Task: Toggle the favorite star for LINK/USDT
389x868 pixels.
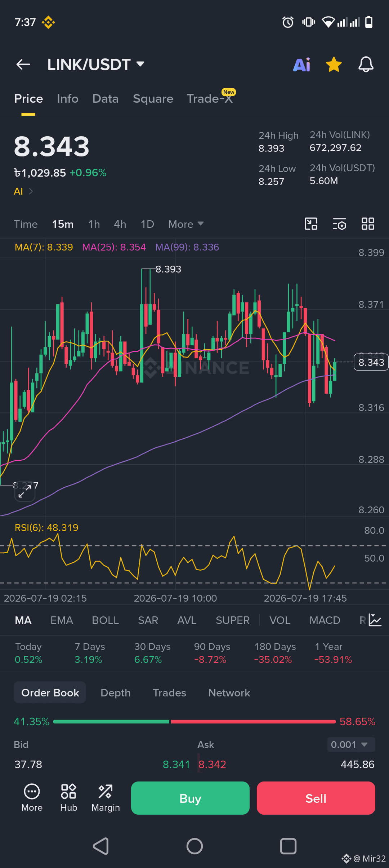Action: (x=334, y=65)
